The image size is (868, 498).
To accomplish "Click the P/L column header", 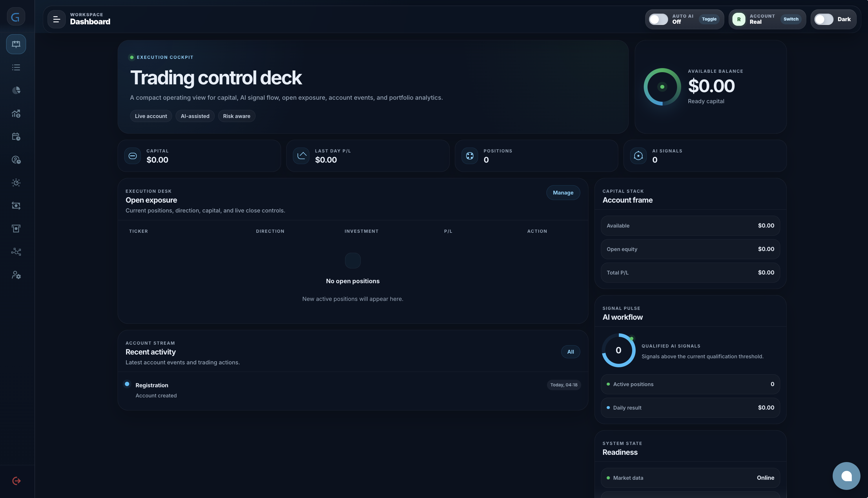I will pos(448,231).
